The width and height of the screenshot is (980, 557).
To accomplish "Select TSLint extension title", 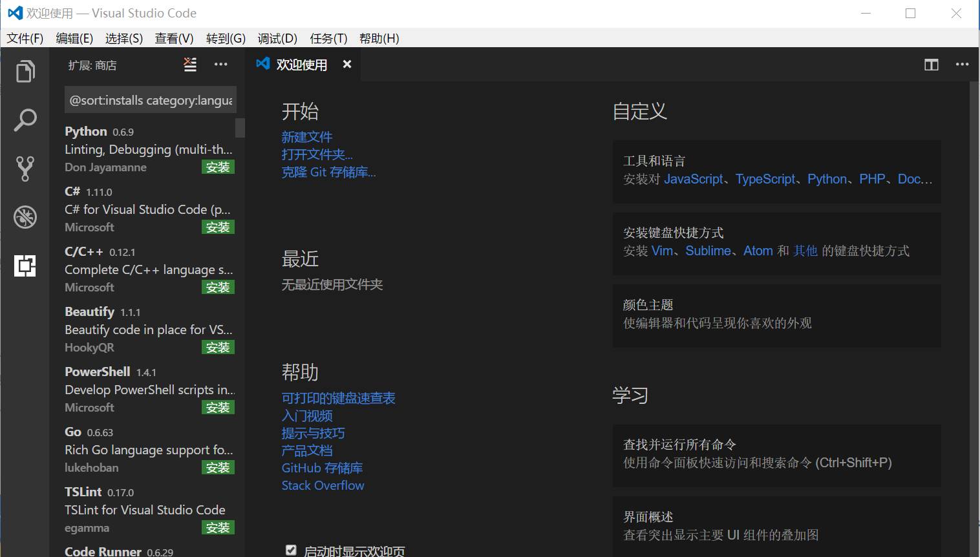I will [x=83, y=492].
